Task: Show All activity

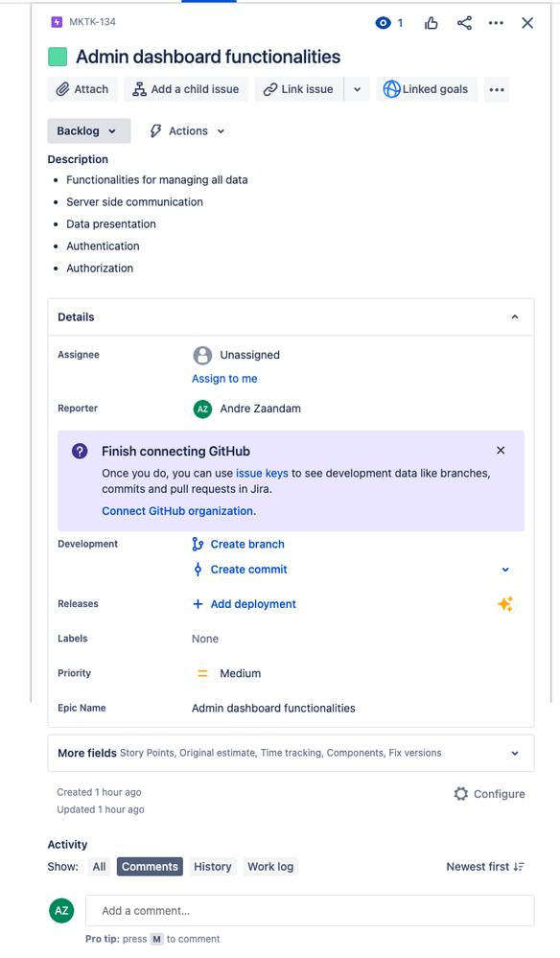Action: (x=99, y=867)
